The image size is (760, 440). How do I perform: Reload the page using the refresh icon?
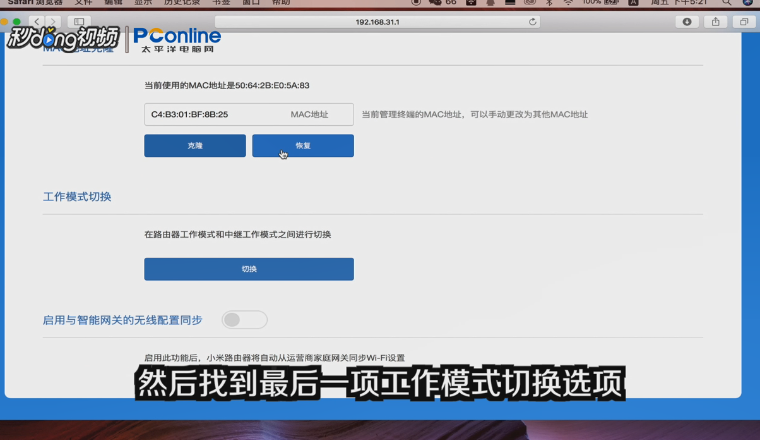tap(532, 22)
